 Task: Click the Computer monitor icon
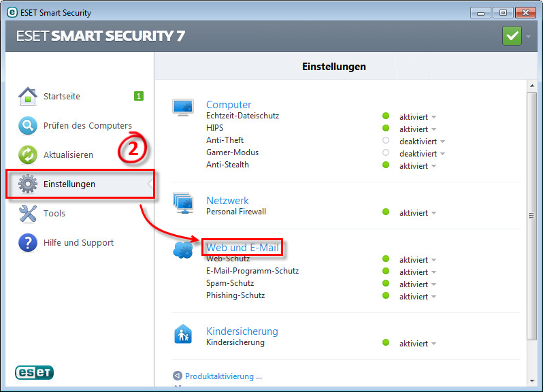183,108
